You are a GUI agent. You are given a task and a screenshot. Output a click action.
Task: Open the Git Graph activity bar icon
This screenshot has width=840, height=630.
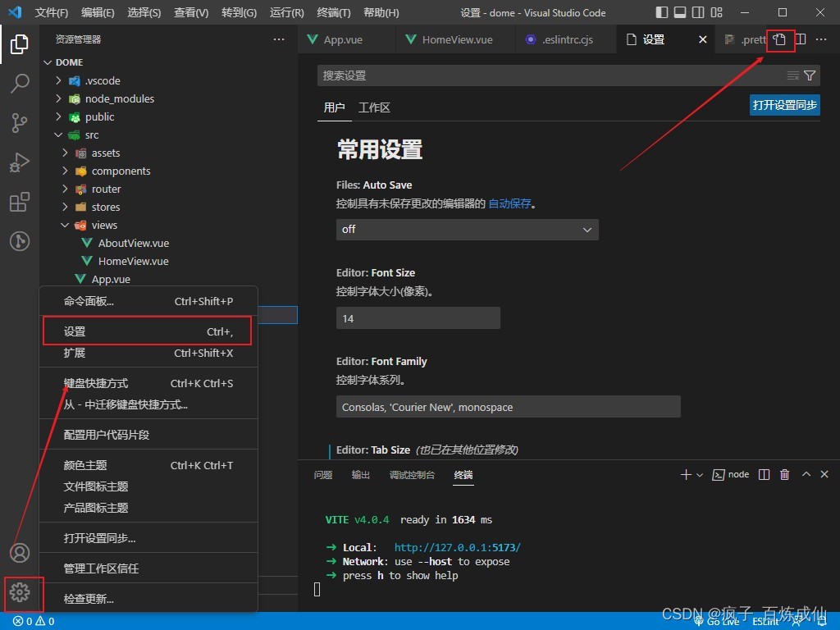20,241
